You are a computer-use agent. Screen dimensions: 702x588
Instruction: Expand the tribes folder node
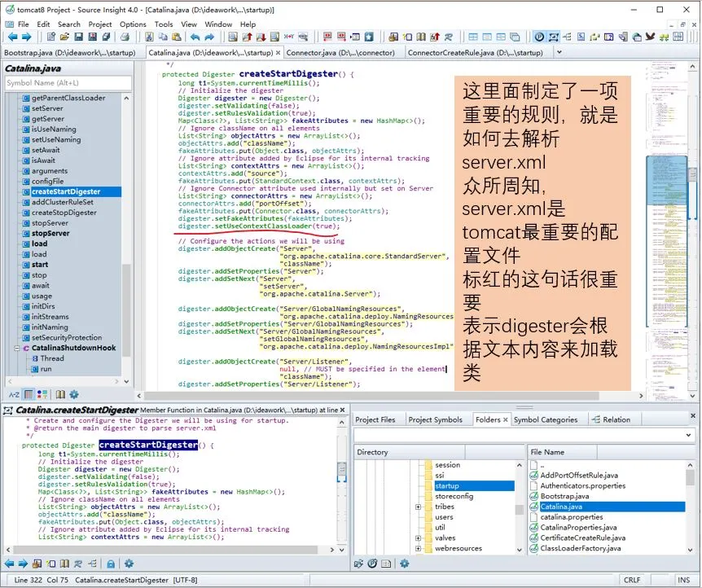click(418, 507)
